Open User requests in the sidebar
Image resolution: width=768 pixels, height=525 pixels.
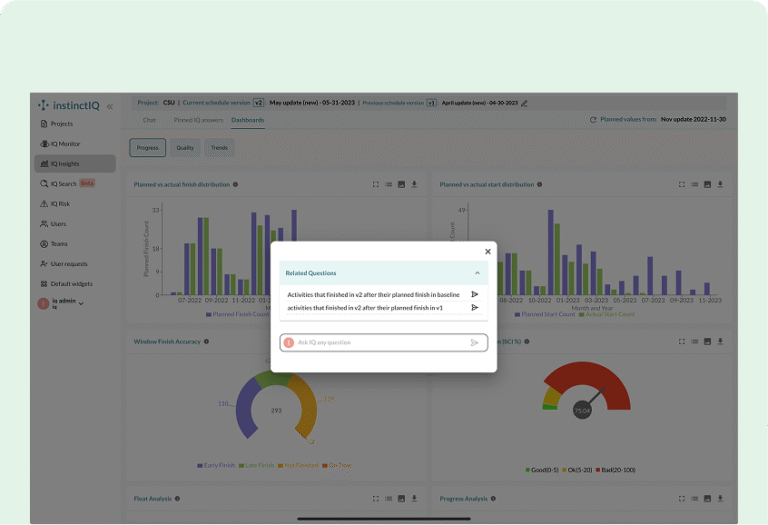point(64,264)
